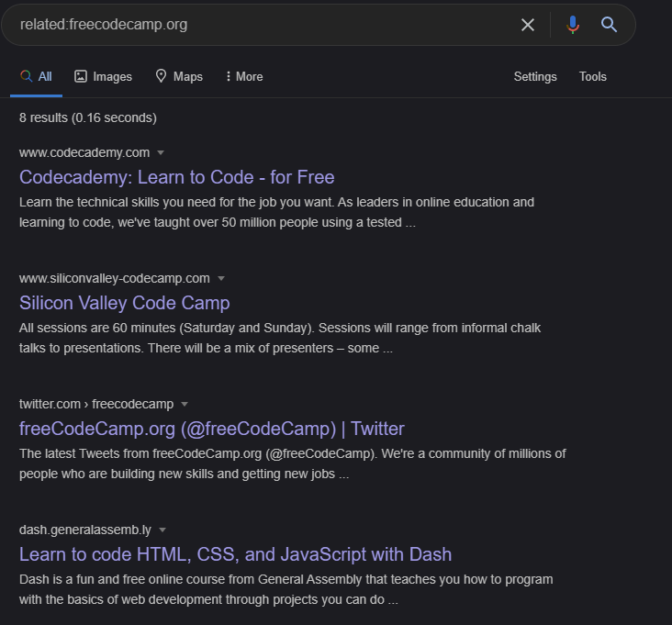Start voice search with microphone icon
The width and height of the screenshot is (672, 625).
573,25
